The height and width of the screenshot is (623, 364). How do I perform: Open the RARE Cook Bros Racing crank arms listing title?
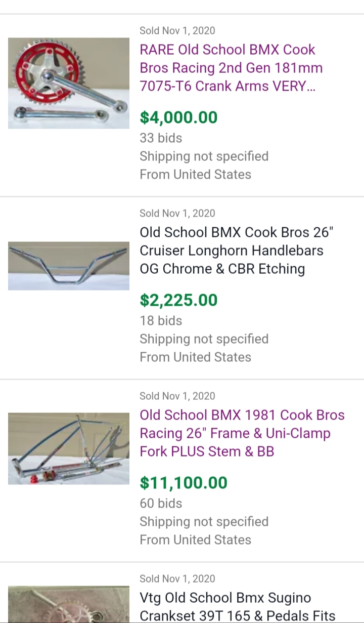(x=231, y=68)
